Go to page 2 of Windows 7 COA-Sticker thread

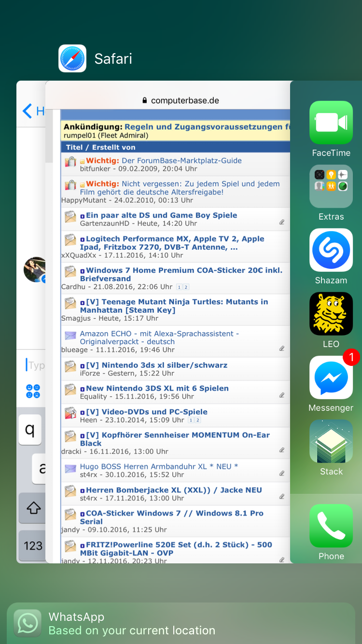186,287
